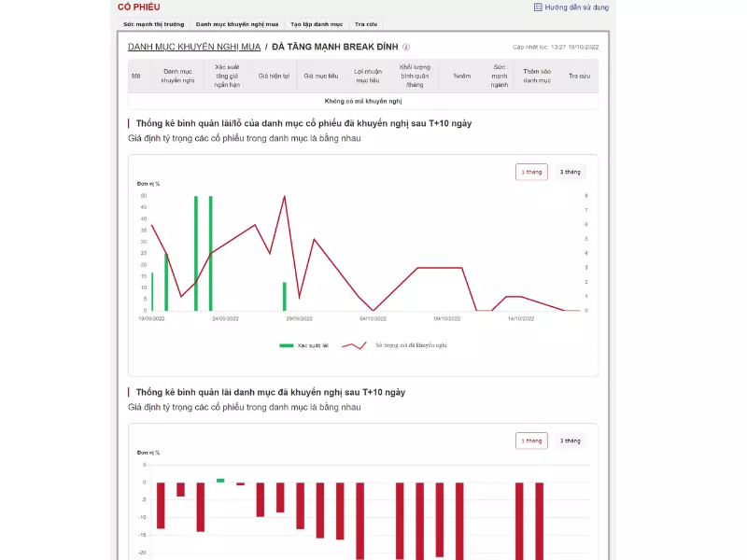Click the Không có mã khuyến nghị row
Image resolution: width=747 pixels, height=560 pixels.
pyautogui.click(x=363, y=101)
